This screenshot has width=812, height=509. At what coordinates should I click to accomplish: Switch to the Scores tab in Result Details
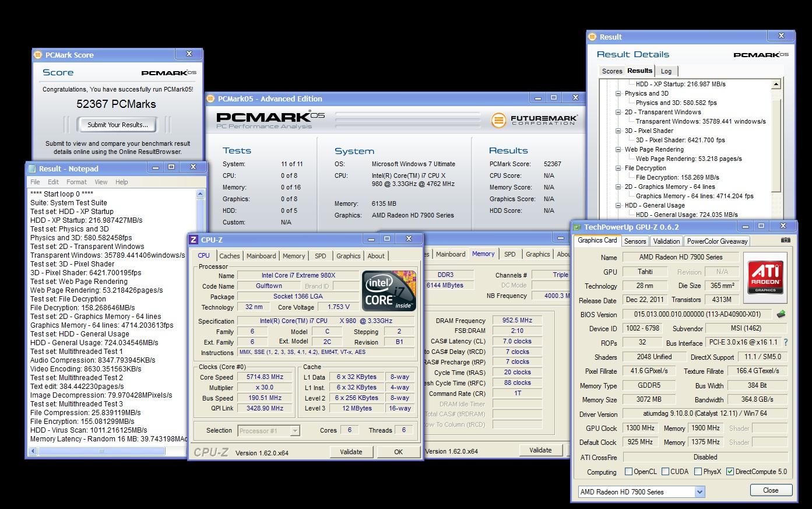tap(612, 71)
